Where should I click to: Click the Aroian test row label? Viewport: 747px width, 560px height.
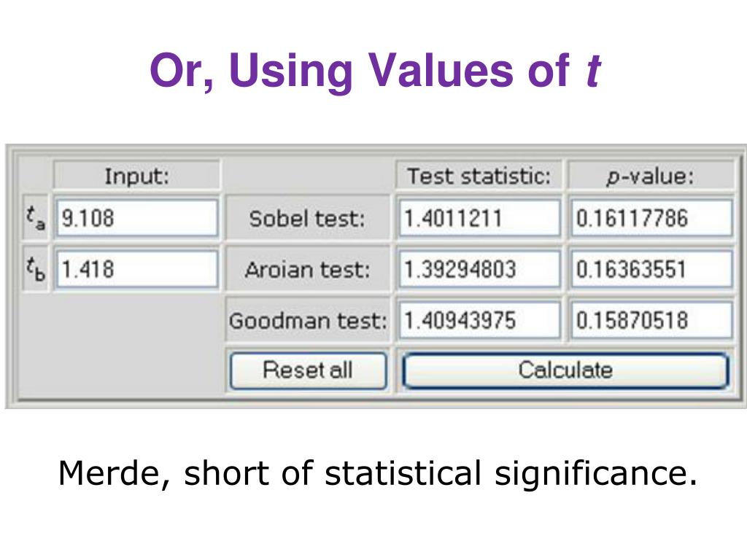[x=307, y=270]
